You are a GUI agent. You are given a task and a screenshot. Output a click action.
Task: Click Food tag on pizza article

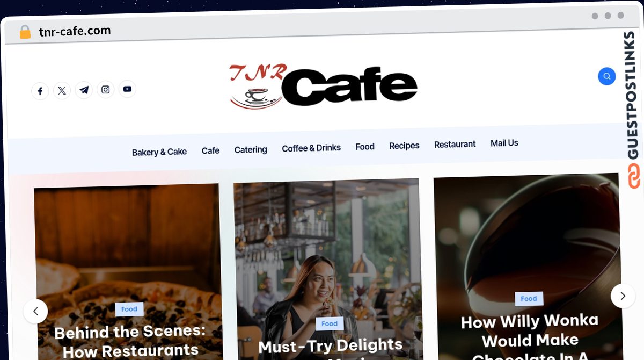tap(129, 309)
